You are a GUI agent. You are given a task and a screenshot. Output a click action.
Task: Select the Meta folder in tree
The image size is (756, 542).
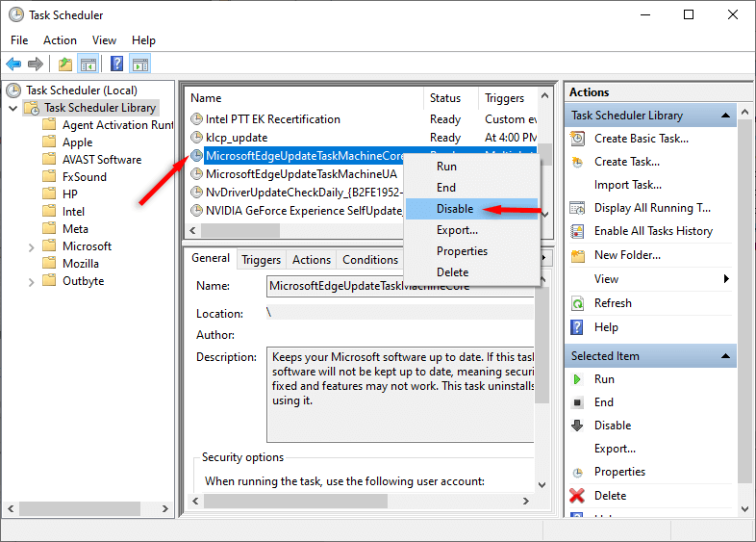[75, 229]
